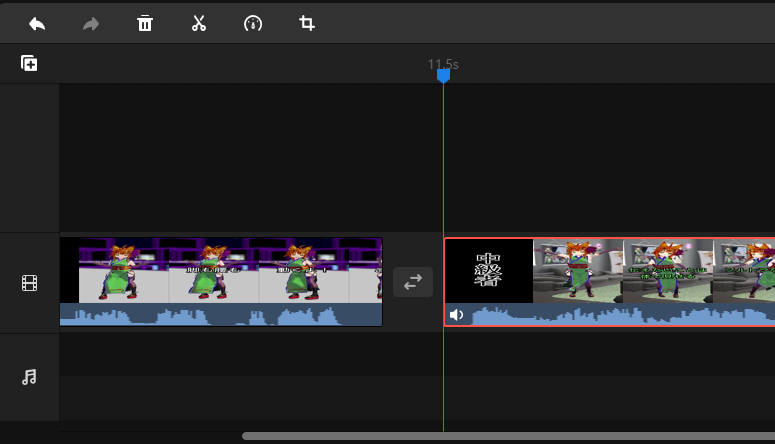Click the audio waveform under the first clip
775x444 pixels.
(220, 315)
